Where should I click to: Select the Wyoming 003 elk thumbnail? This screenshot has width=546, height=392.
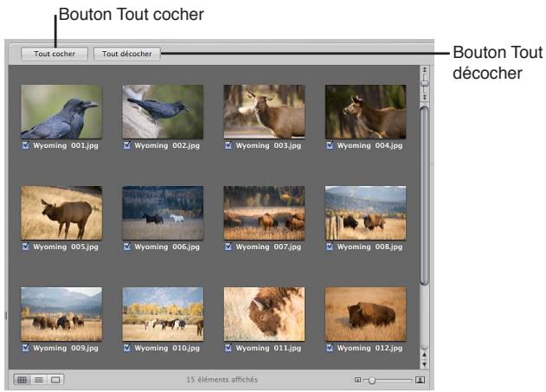pos(264,112)
